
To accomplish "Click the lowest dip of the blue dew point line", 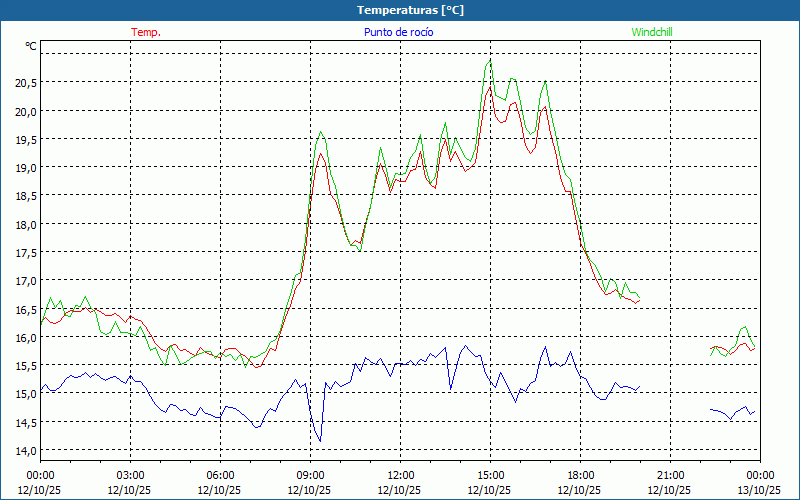I will 320,441.
